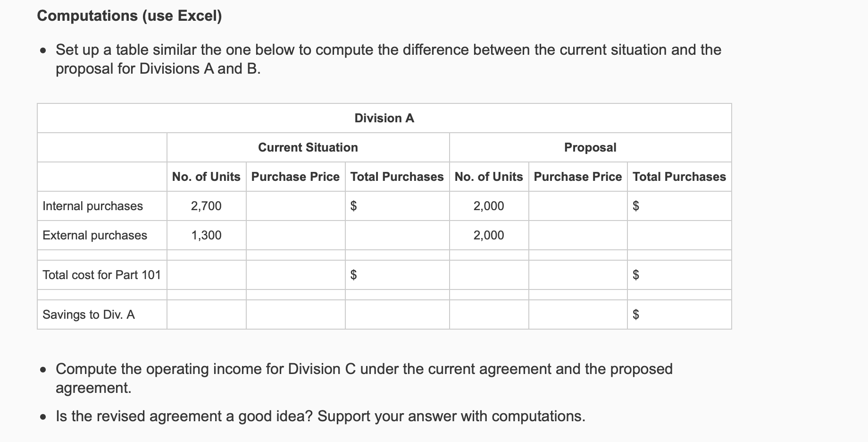The width and height of the screenshot is (868, 442).
Task: Click the Savings to Div. A label
Action: coord(89,314)
